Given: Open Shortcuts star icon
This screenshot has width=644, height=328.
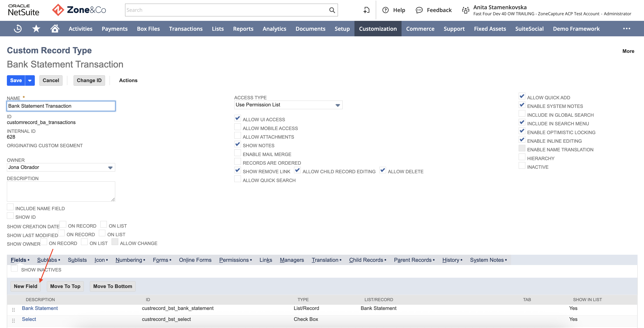Looking at the screenshot, I should 36,29.
